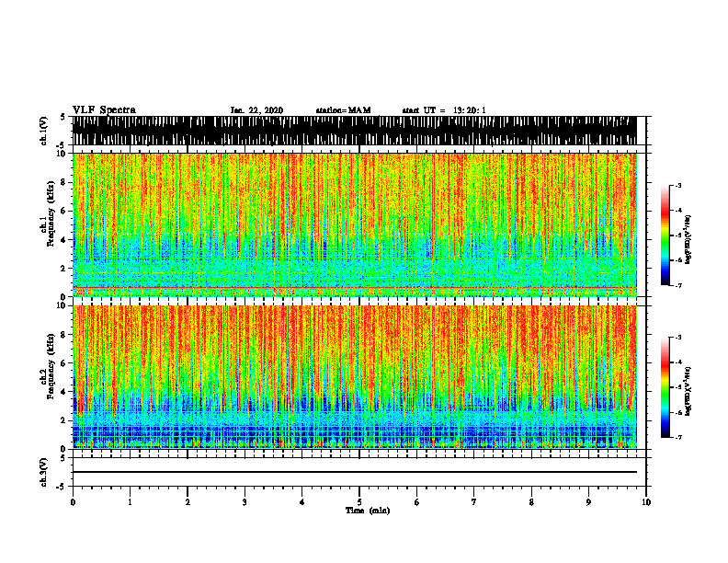Viewport: 728px width, 563px height.
Task: Click the ch.1 colorbar label "-3"
Action: [678, 186]
